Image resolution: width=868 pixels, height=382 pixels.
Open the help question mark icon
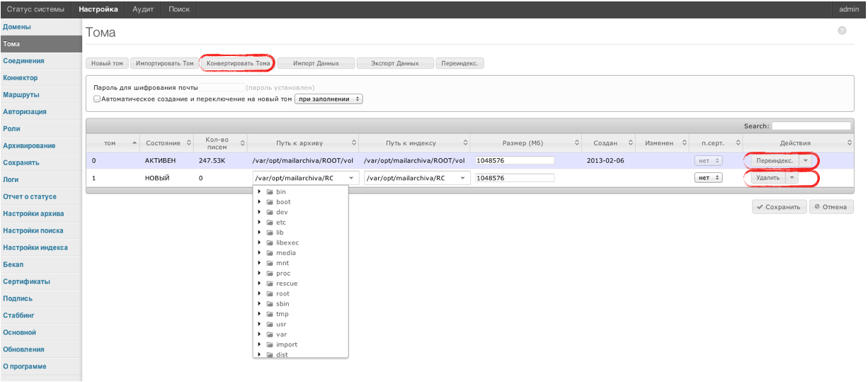point(842,30)
